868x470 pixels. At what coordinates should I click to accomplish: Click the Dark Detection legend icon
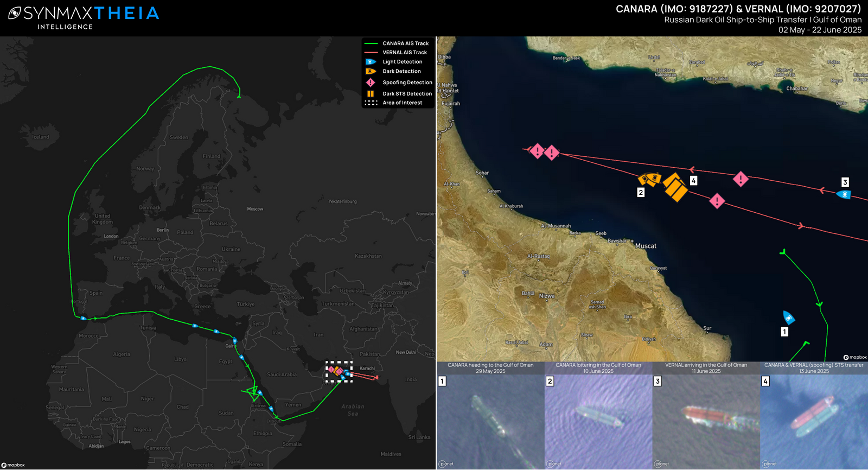click(371, 72)
